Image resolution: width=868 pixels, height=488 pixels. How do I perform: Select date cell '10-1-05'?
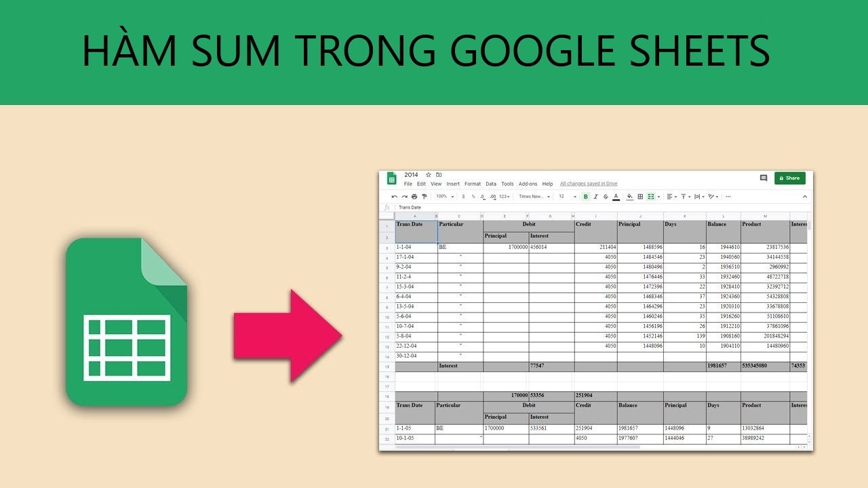[x=416, y=439]
